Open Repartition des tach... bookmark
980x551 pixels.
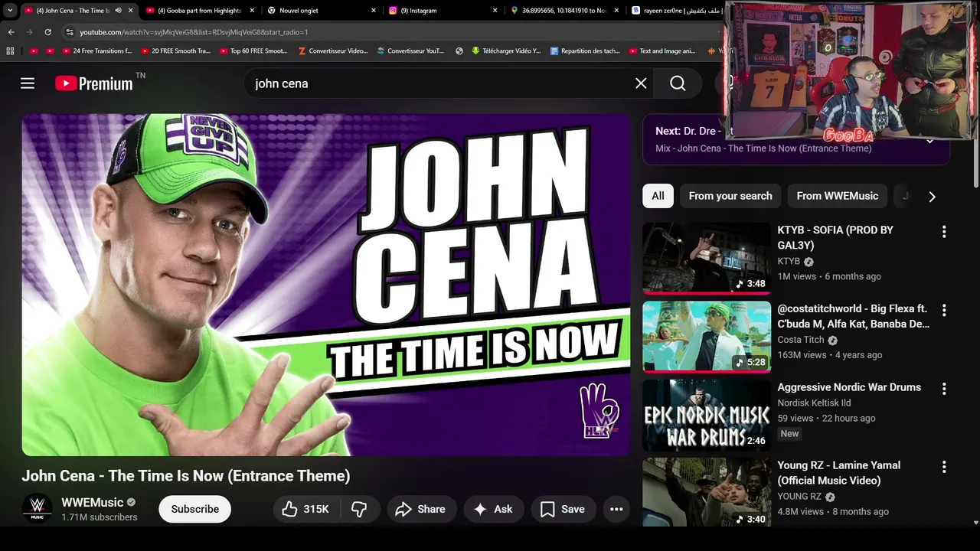(x=585, y=51)
